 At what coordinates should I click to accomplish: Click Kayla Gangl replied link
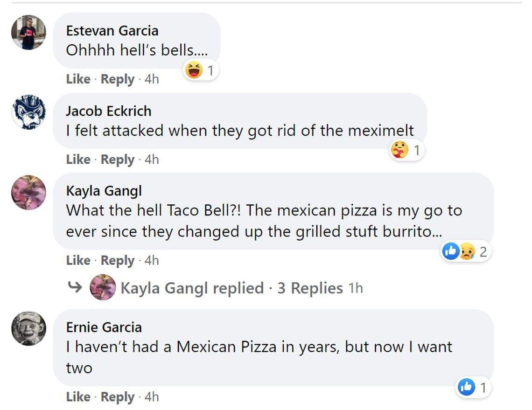point(190,287)
